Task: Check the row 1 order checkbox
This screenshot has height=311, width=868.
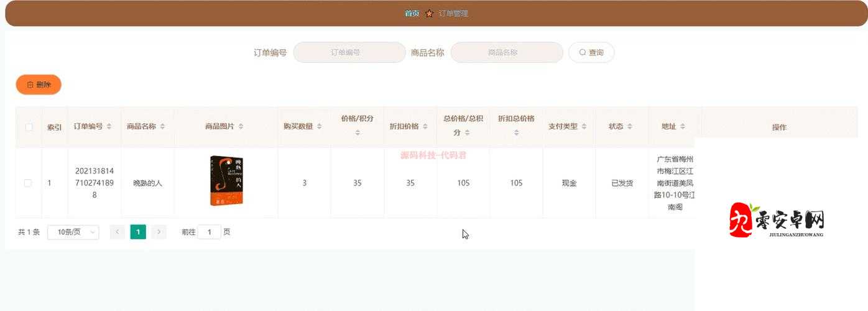Action: pyautogui.click(x=28, y=183)
